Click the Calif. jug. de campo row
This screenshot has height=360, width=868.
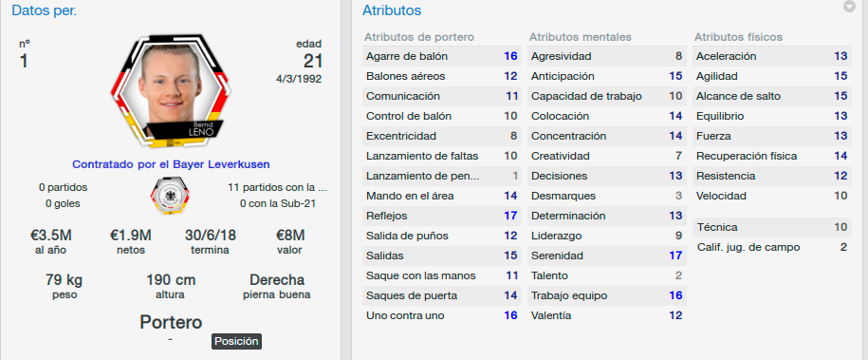pyautogui.click(x=771, y=247)
